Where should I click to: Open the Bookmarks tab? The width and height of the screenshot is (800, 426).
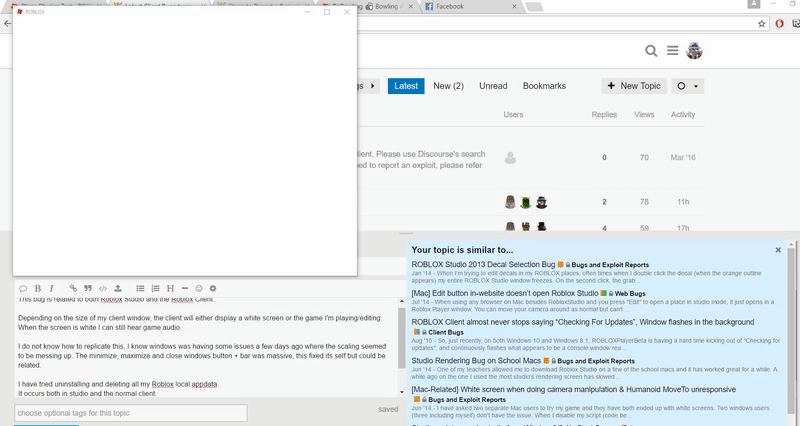click(544, 86)
